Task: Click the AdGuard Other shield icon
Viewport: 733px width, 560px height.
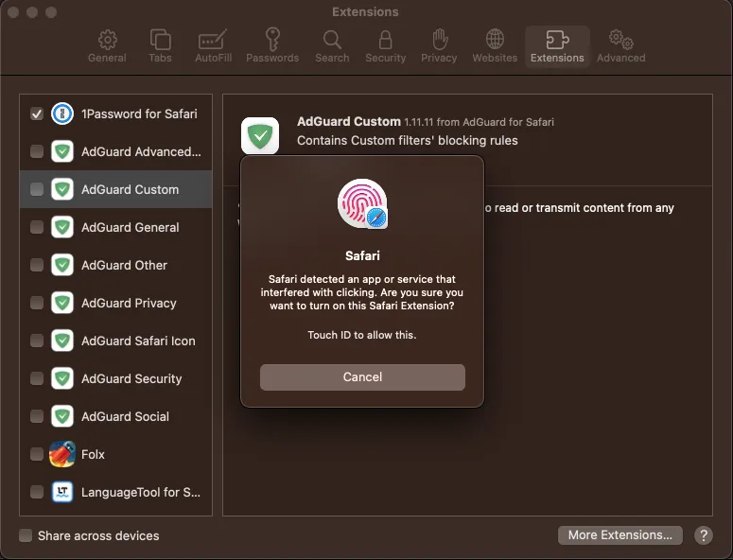Action: coord(62,265)
